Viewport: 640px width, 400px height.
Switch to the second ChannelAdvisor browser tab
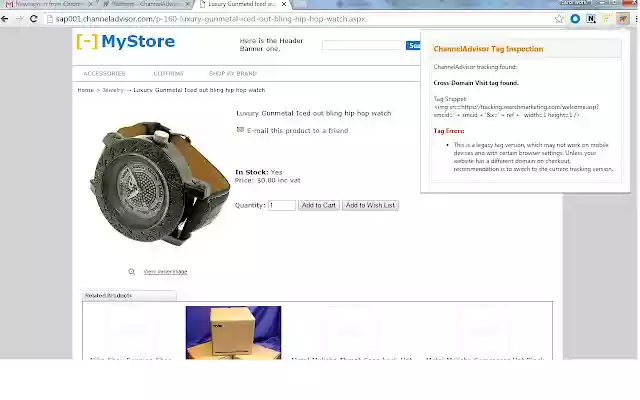[144, 4]
